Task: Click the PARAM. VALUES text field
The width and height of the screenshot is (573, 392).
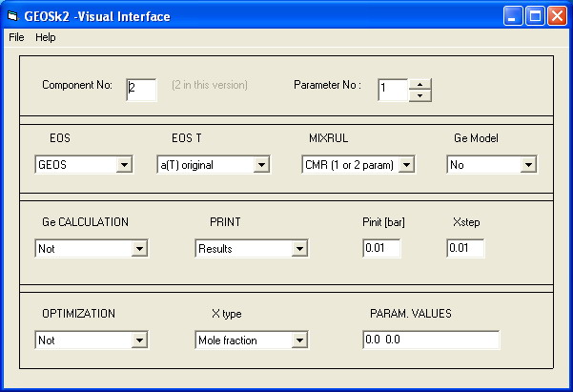Action: 431,340
